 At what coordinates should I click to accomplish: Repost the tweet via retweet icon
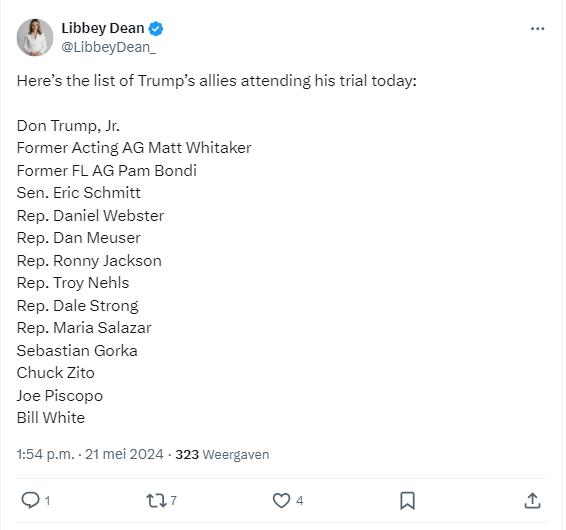156,501
